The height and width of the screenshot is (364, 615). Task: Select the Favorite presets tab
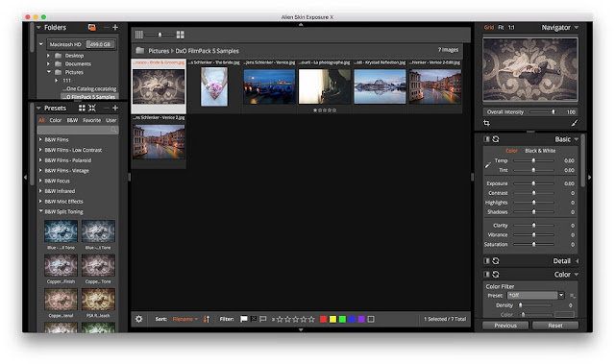click(x=92, y=121)
